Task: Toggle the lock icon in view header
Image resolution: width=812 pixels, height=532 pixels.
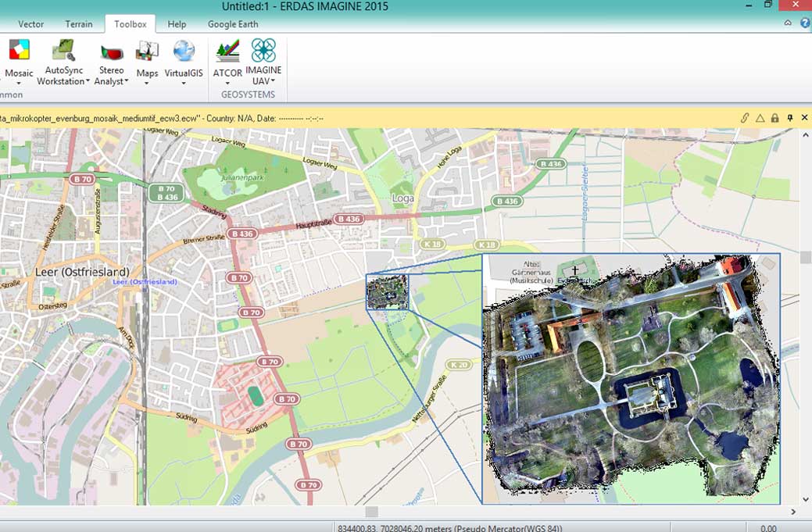Action: [774, 118]
